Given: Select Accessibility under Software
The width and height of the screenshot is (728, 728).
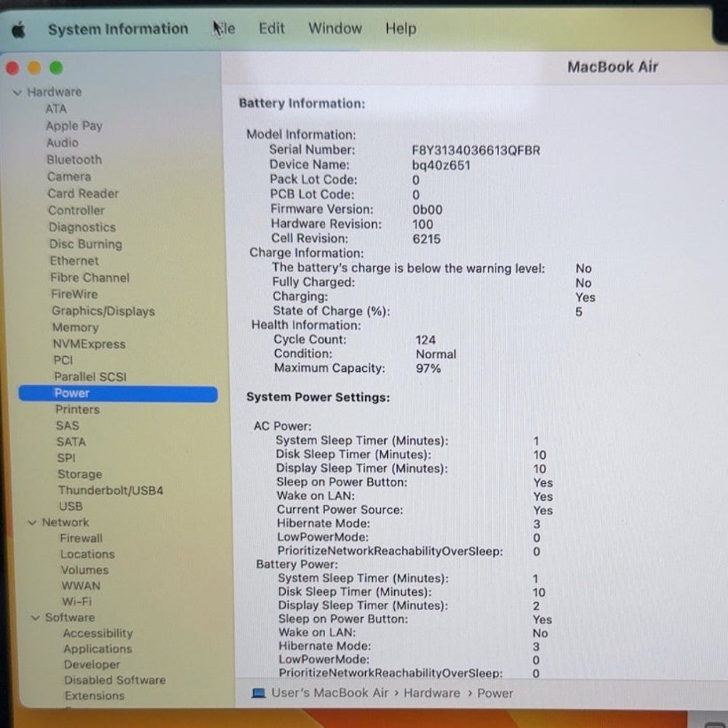Looking at the screenshot, I should 98,634.
